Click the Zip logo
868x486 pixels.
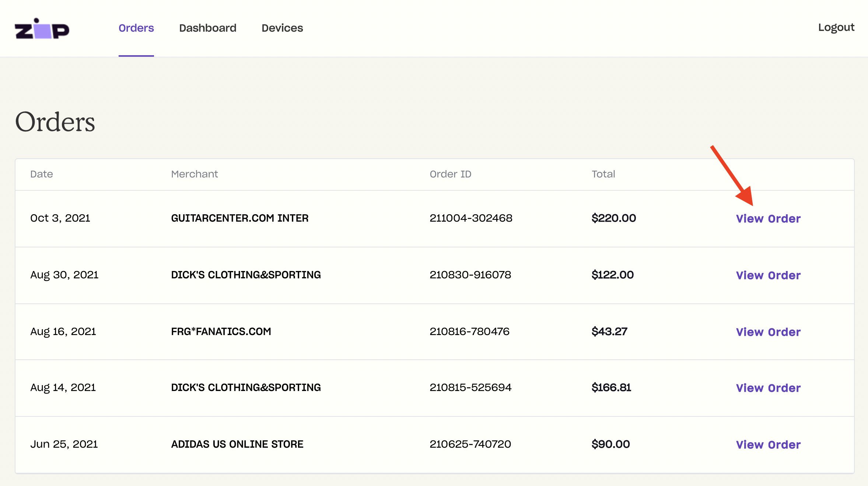(x=42, y=28)
